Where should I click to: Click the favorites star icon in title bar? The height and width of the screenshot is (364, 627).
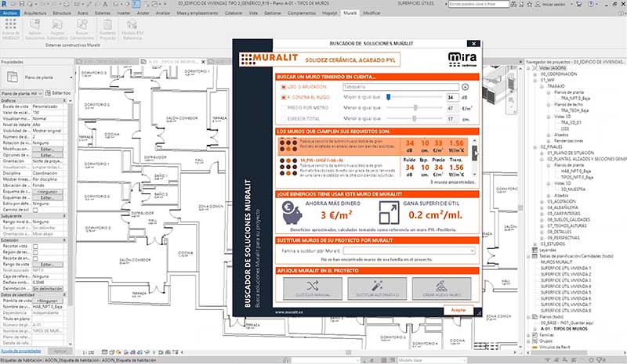pos(530,4)
